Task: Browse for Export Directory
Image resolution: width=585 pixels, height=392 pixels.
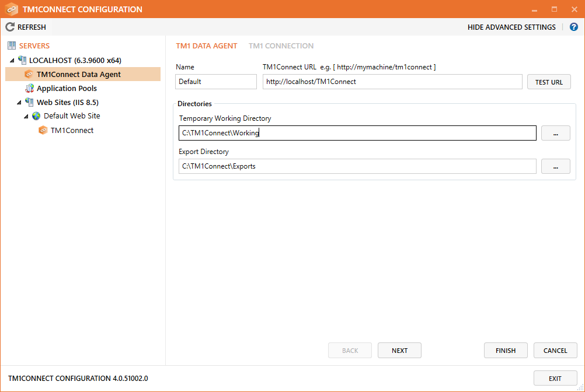Action: (556, 166)
